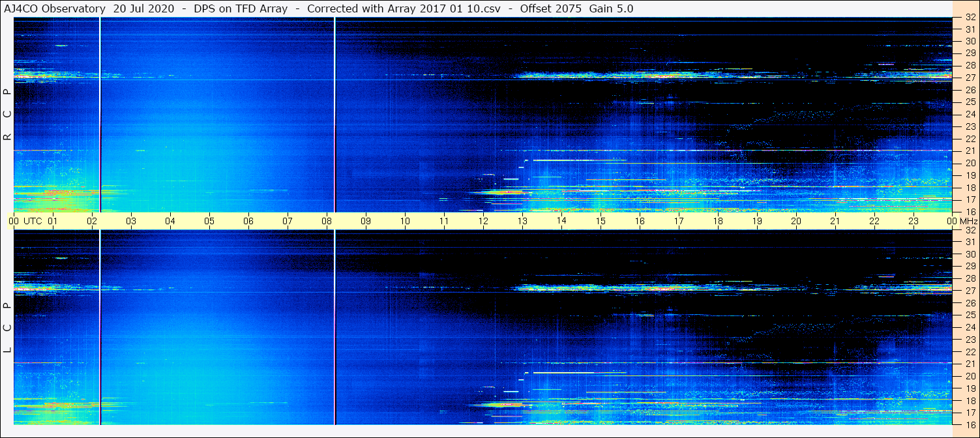Click the vertical R C P polarization label
The height and width of the screenshot is (438, 980).
tap(7, 114)
